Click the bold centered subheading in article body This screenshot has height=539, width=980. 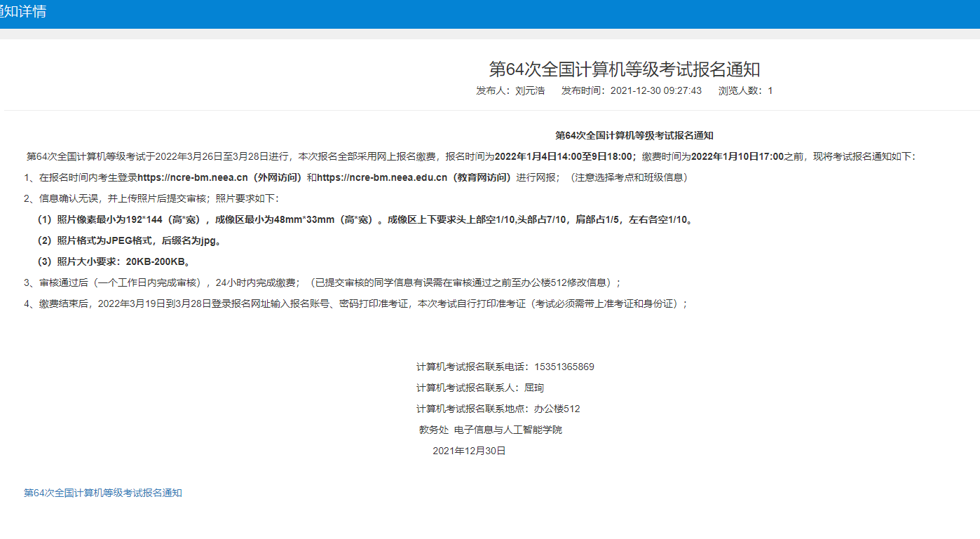(634, 135)
